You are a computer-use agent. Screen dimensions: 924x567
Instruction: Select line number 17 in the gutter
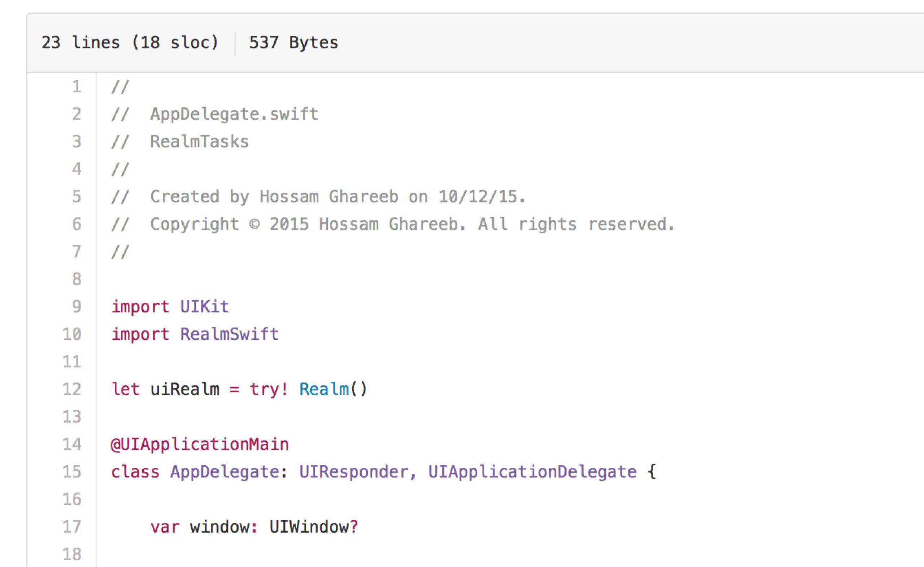click(x=72, y=527)
